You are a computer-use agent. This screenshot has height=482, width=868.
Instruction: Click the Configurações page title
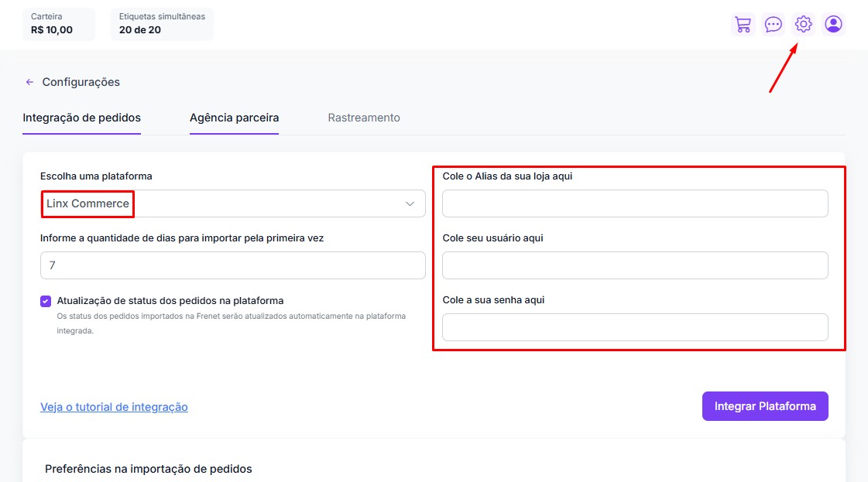81,82
